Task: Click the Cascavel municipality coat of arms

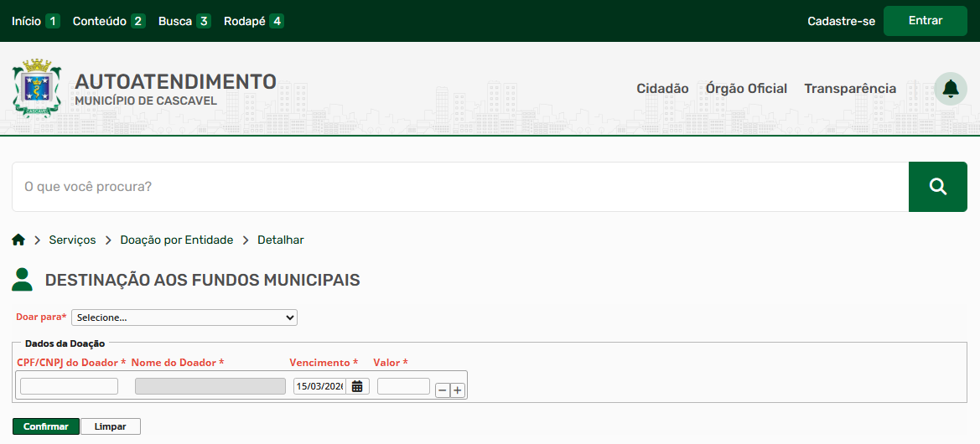Action: [37, 89]
